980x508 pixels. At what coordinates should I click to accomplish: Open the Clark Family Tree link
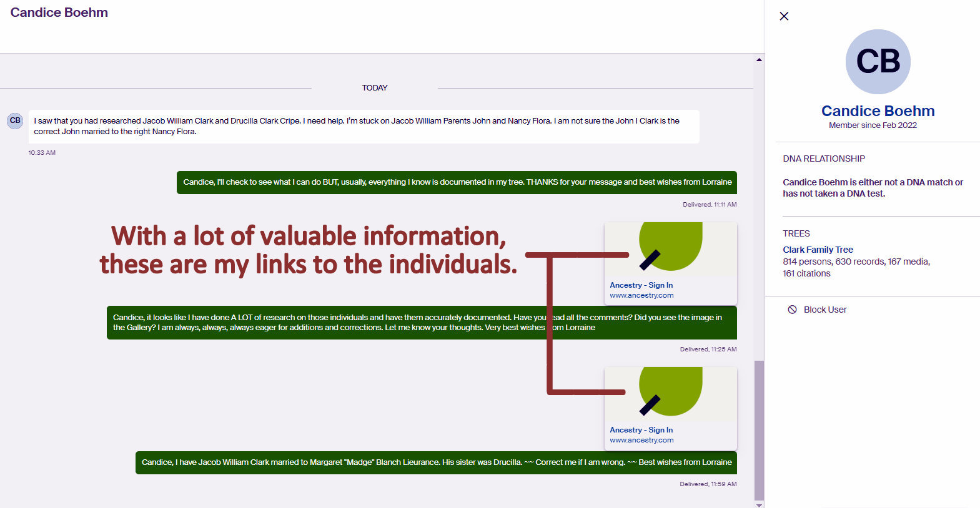pos(818,250)
